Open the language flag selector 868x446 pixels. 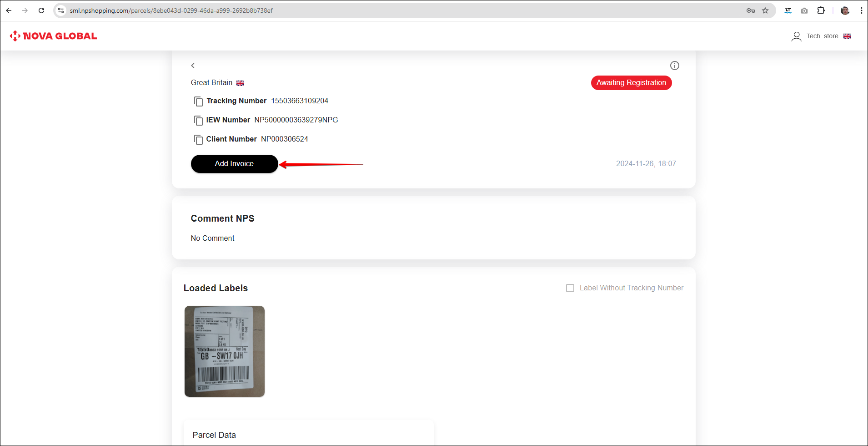pos(847,36)
